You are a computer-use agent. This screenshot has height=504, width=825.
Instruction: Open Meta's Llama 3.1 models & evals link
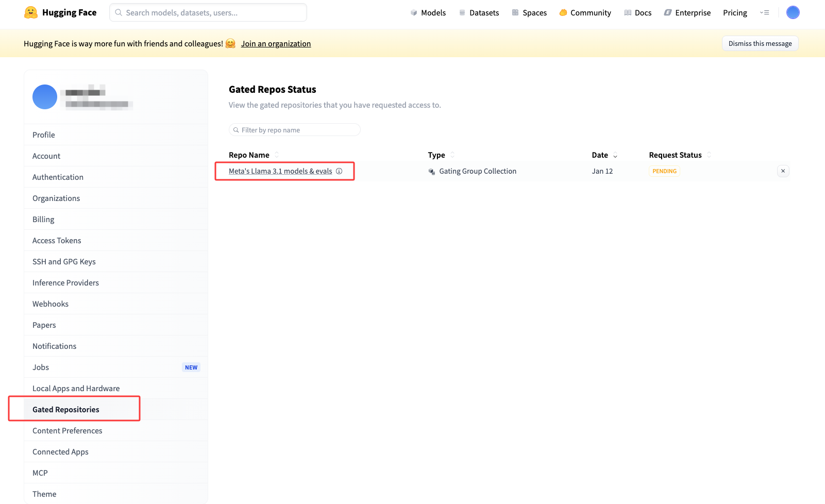pos(280,171)
